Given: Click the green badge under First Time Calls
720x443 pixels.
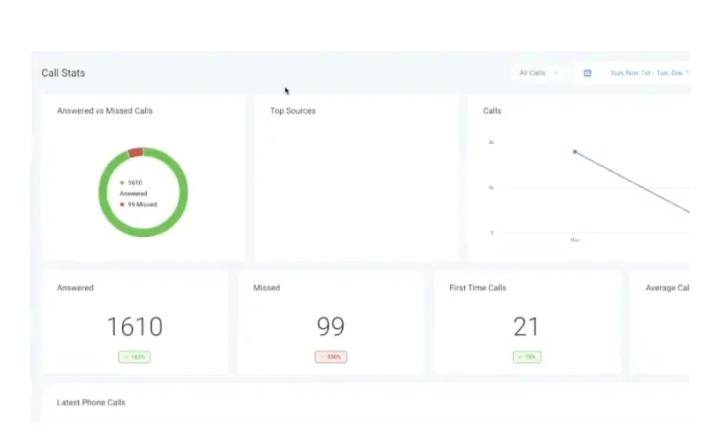Looking at the screenshot, I should point(526,356).
